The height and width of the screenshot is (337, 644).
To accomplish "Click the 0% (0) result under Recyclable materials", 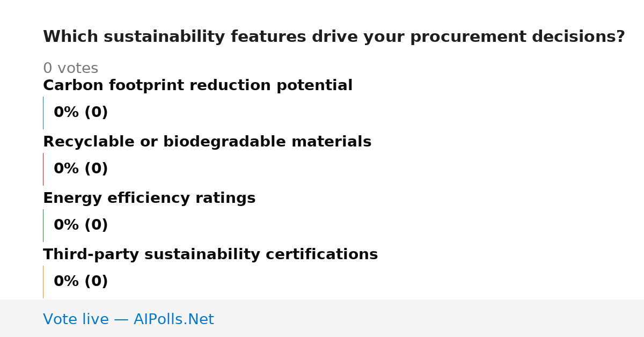I will [x=80, y=169].
